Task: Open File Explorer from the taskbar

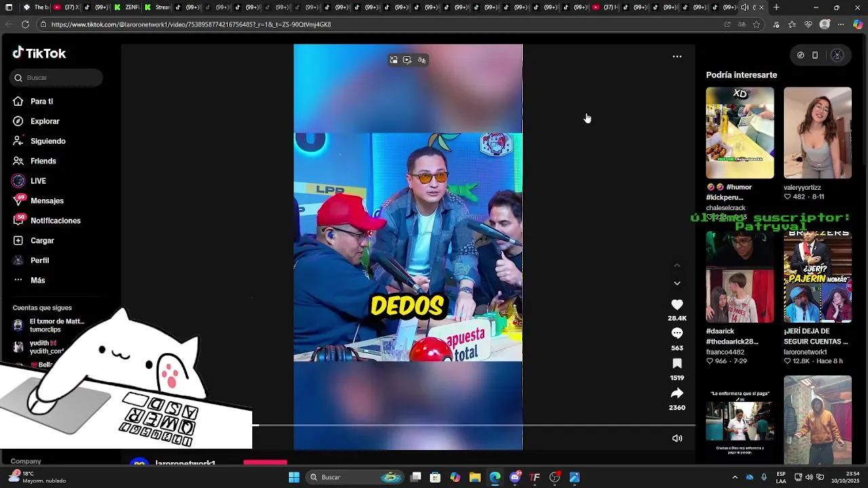Action: click(475, 478)
